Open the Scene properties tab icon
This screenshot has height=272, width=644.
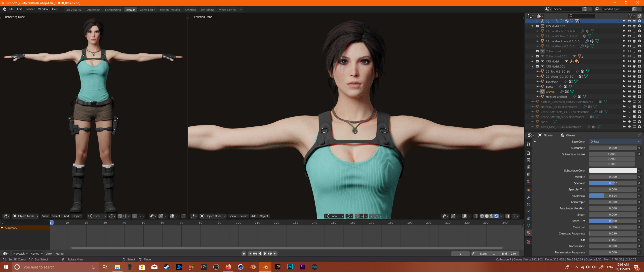[529, 174]
